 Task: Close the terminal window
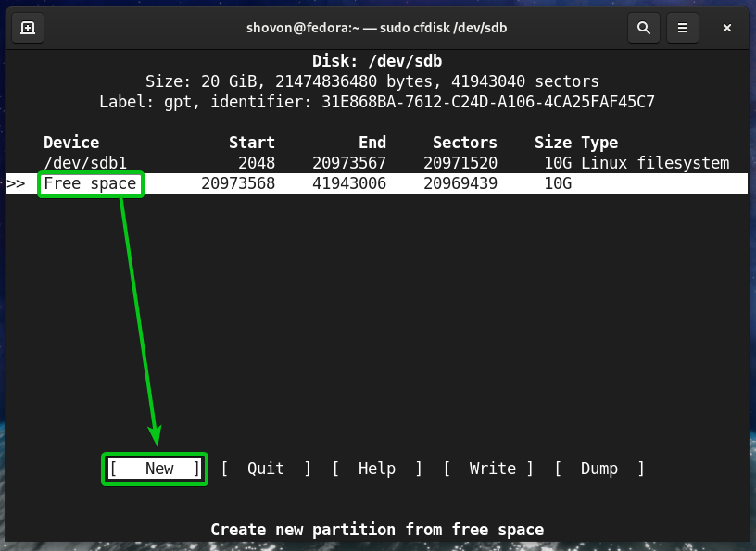pos(727,28)
